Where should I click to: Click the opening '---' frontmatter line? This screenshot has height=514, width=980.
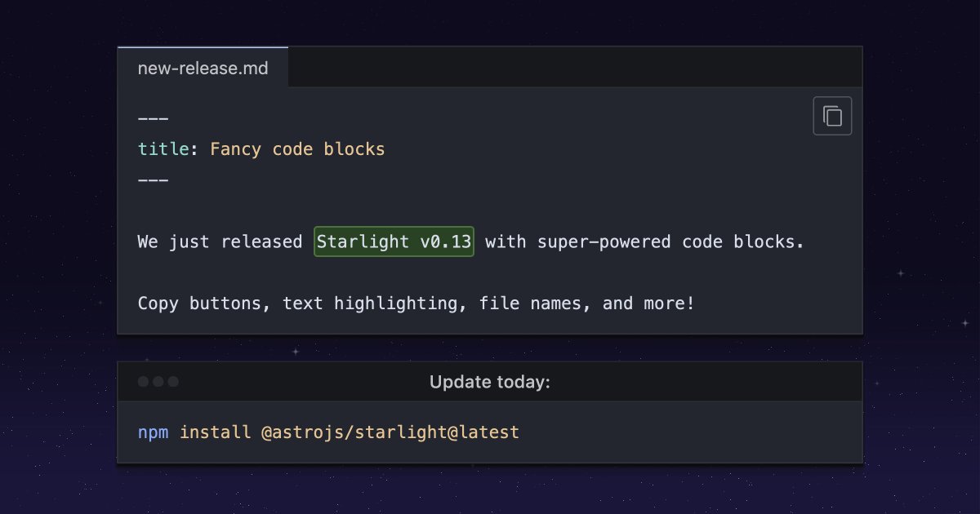tap(154, 119)
